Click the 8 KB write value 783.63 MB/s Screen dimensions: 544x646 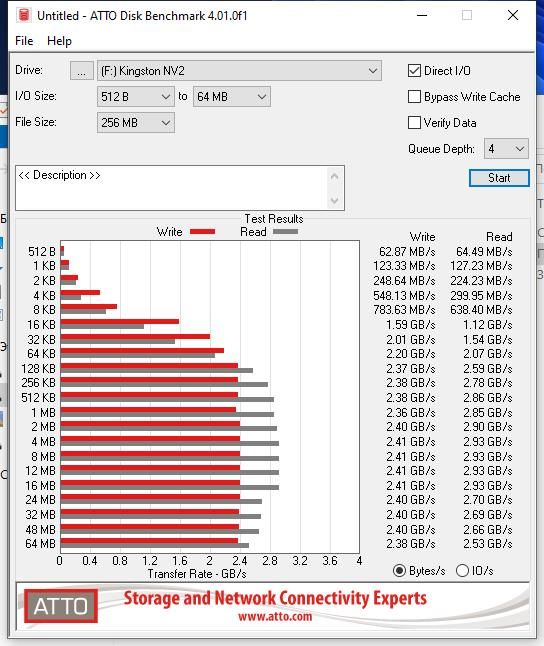pyautogui.click(x=404, y=310)
